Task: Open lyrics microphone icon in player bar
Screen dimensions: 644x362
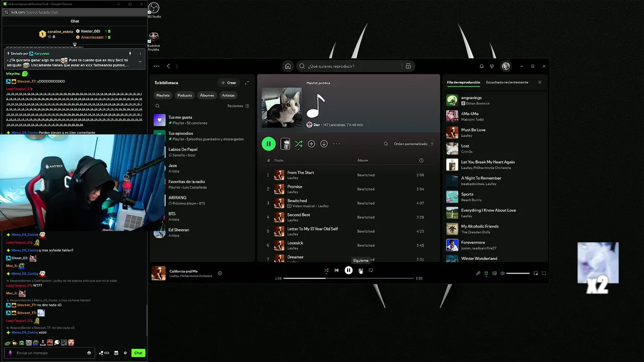Action: [478, 274]
